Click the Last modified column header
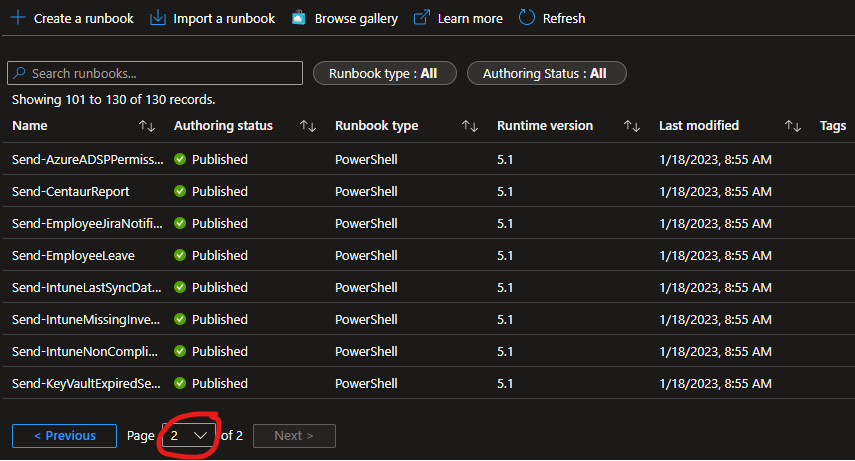Image resolution: width=855 pixels, height=461 pixels. pos(699,126)
